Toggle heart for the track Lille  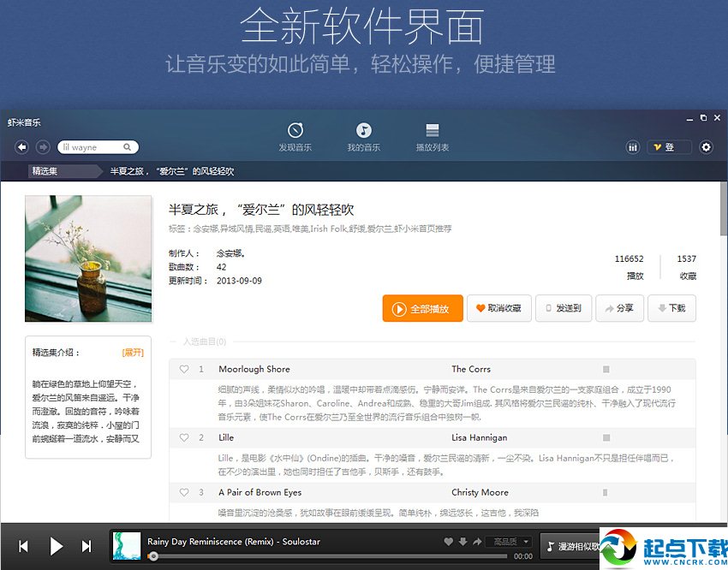(x=184, y=438)
